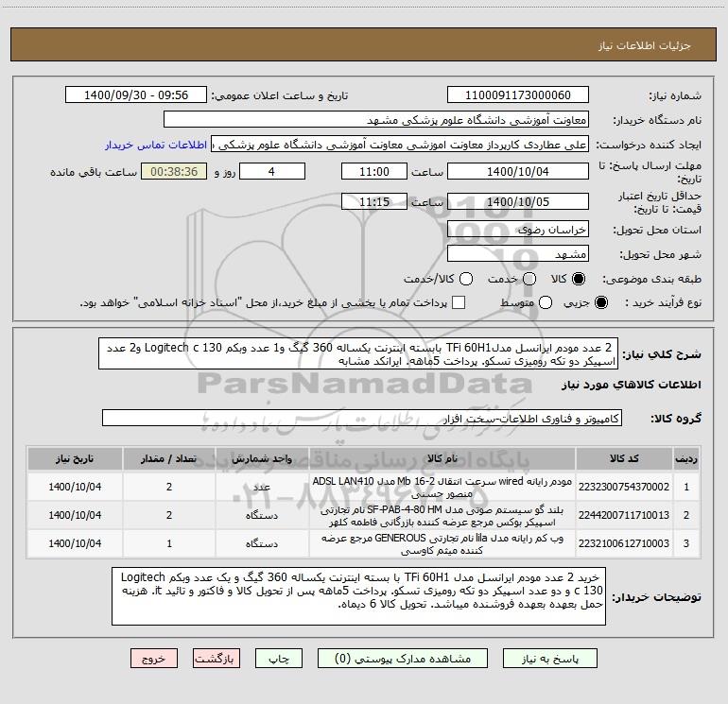Click the remaining time field 00:38:36
Viewport: 728px width, 704px height.
point(174,171)
